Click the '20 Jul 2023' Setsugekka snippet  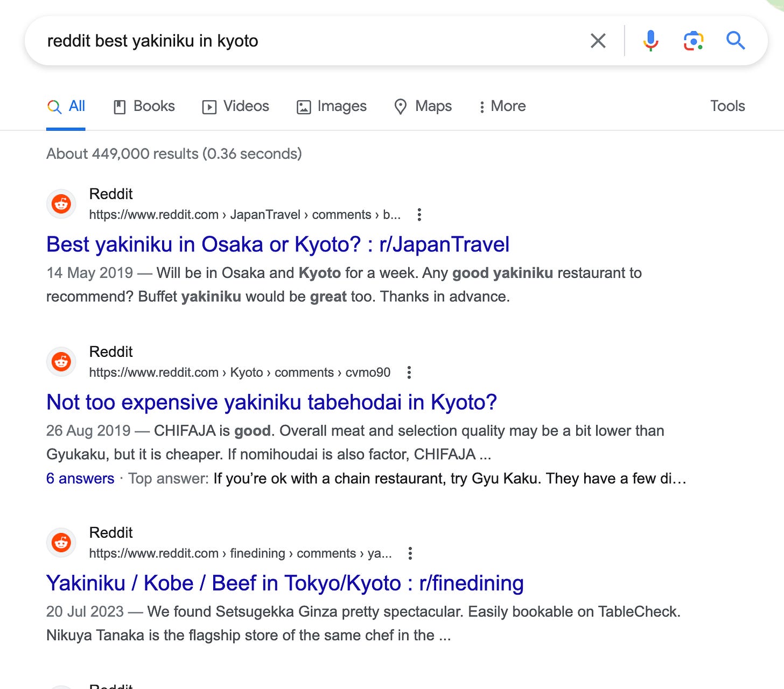pyautogui.click(x=363, y=623)
